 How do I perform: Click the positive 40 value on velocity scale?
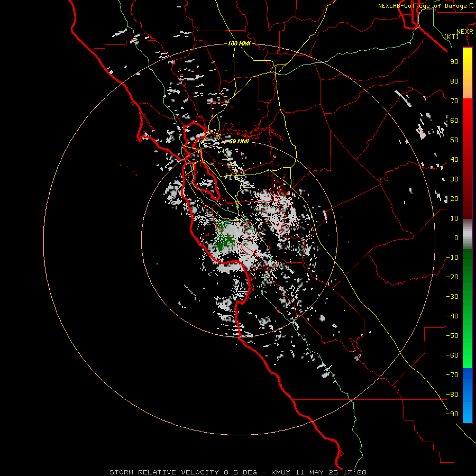pyautogui.click(x=454, y=159)
